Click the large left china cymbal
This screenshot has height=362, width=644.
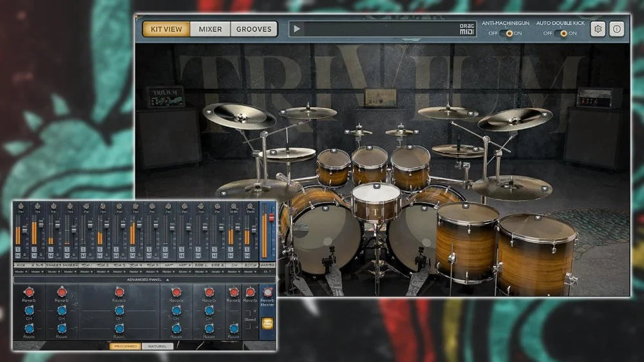pyautogui.click(x=239, y=117)
